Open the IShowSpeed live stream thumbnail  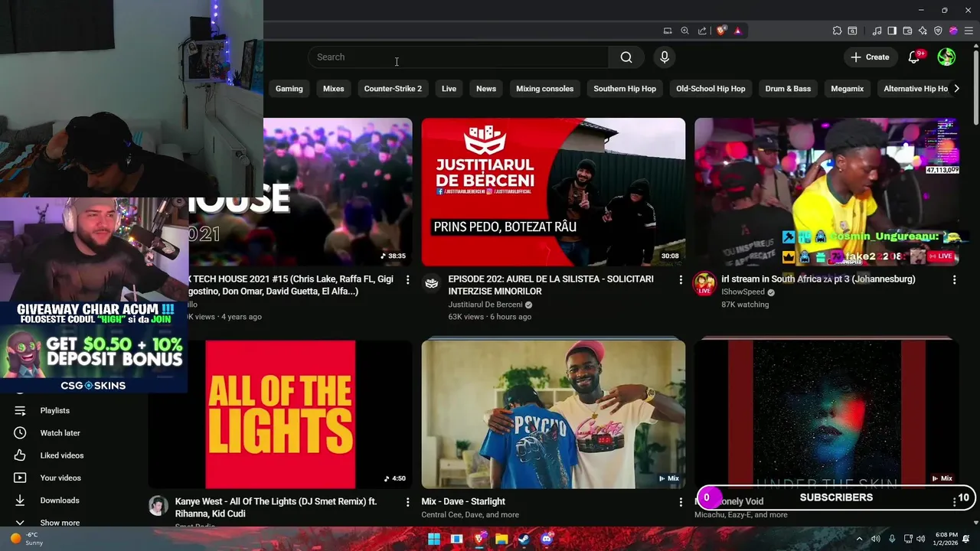point(826,191)
